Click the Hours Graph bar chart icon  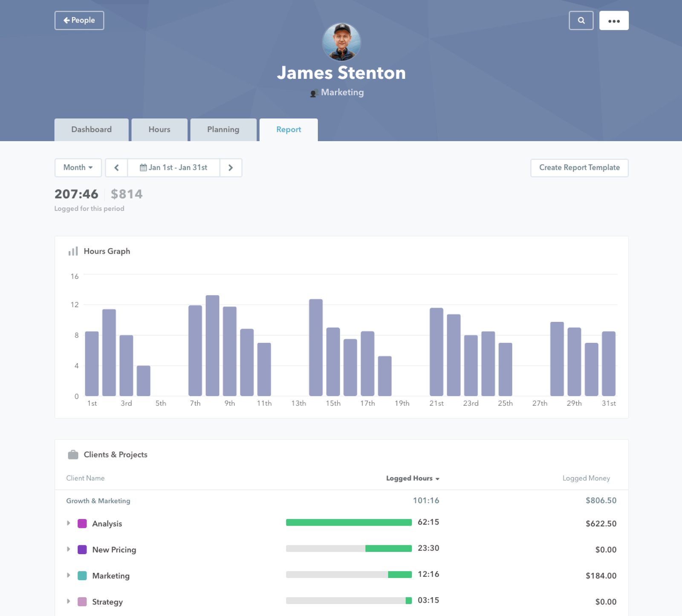[73, 251]
